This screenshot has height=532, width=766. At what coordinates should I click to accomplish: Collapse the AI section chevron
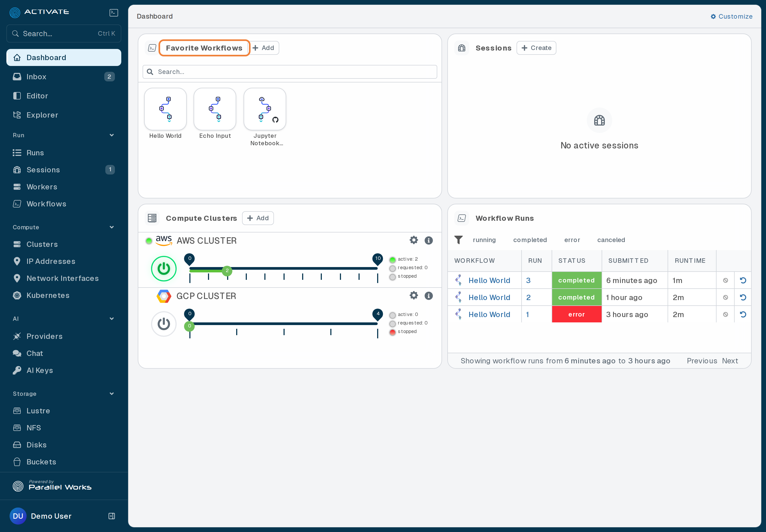click(112, 318)
